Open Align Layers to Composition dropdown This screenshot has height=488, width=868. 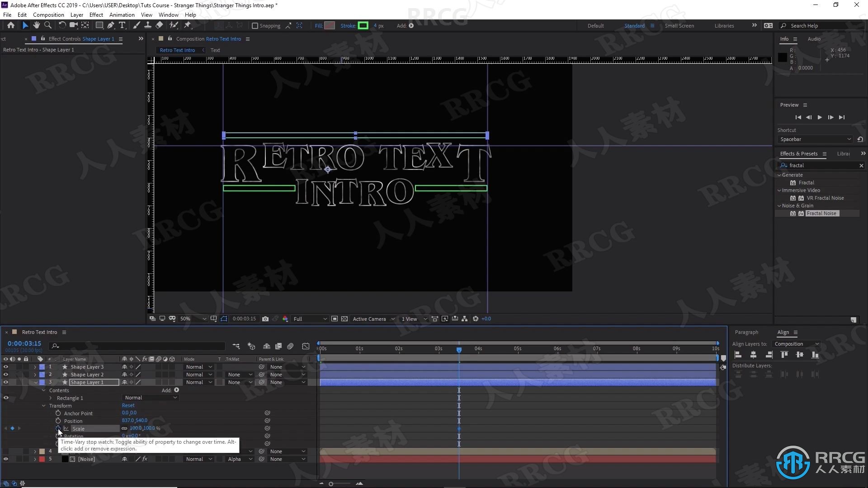(x=796, y=344)
